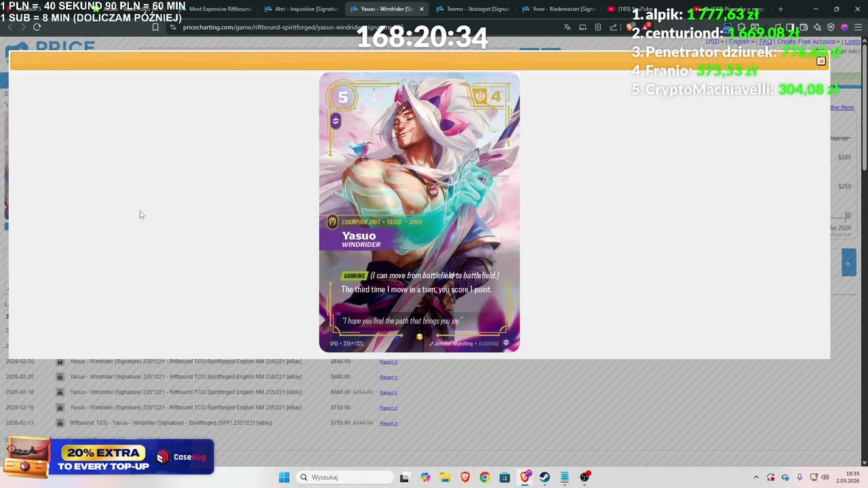Viewport: 868px width, 488px height.
Task: Open the translate page icon in address bar
Action: click(x=567, y=27)
